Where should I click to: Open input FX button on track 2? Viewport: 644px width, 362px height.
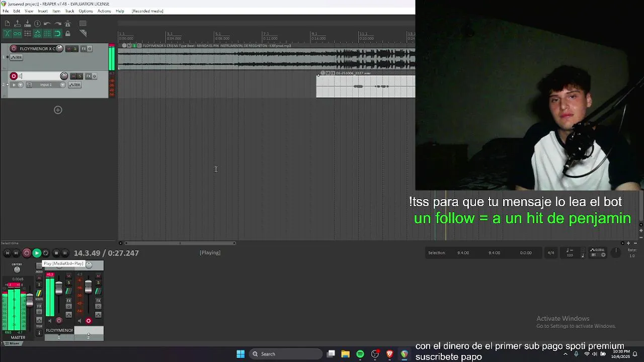click(29, 84)
